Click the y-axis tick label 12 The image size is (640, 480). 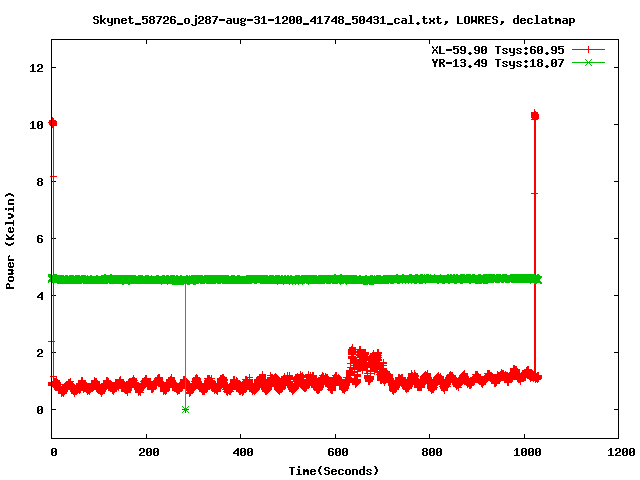pos(36,68)
